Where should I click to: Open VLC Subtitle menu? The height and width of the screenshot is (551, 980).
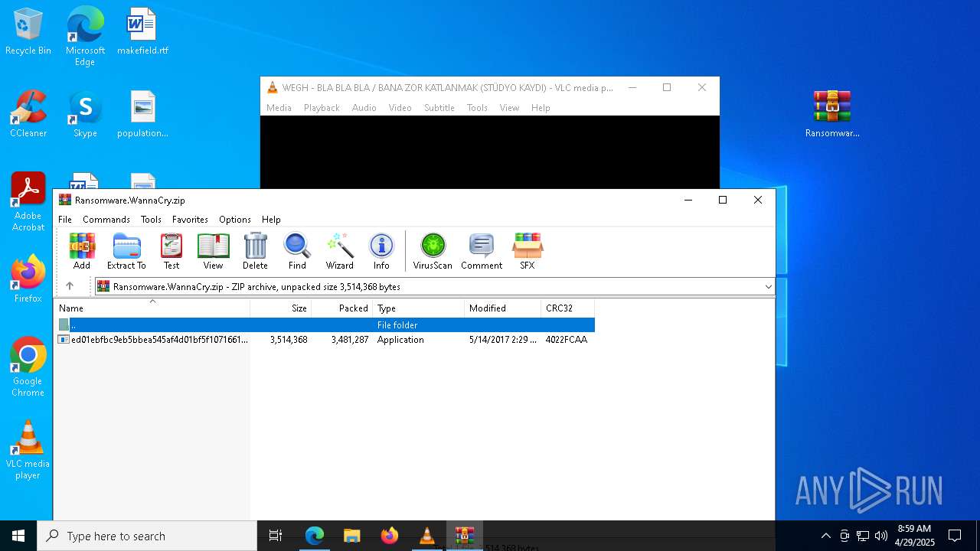(439, 108)
